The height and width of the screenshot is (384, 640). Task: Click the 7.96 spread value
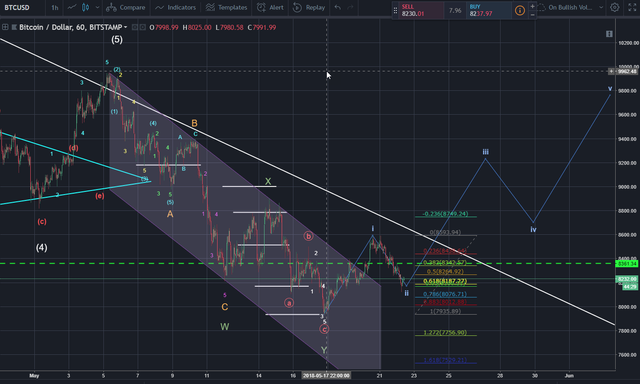pos(455,11)
